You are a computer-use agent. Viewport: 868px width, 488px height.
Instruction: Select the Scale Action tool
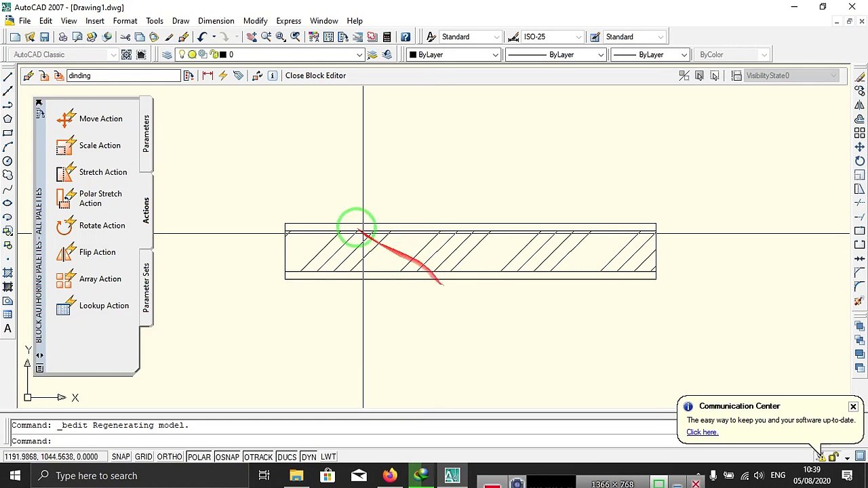click(x=89, y=146)
